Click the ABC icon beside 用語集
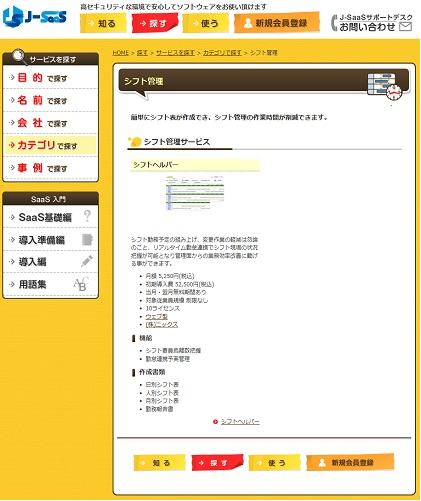The height and width of the screenshot is (501, 421). [x=81, y=284]
